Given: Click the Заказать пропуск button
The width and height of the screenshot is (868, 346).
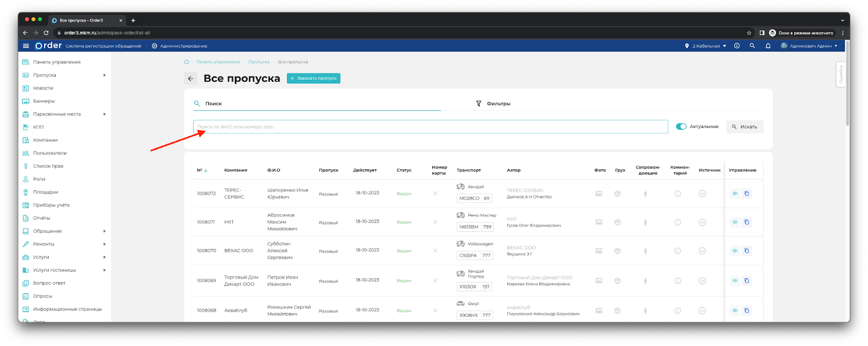Looking at the screenshot, I should (x=314, y=79).
